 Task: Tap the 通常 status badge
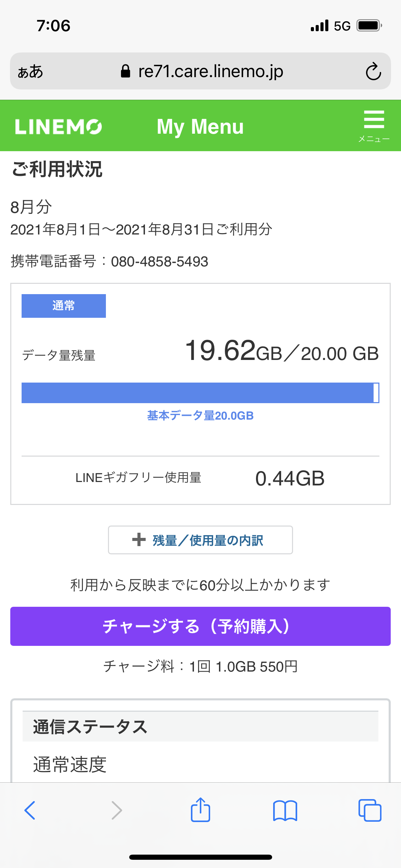pyautogui.click(x=64, y=306)
